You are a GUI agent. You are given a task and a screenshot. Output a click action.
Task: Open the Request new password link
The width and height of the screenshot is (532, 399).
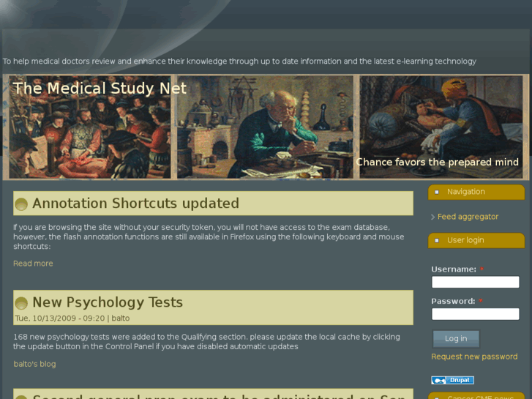pos(474,357)
